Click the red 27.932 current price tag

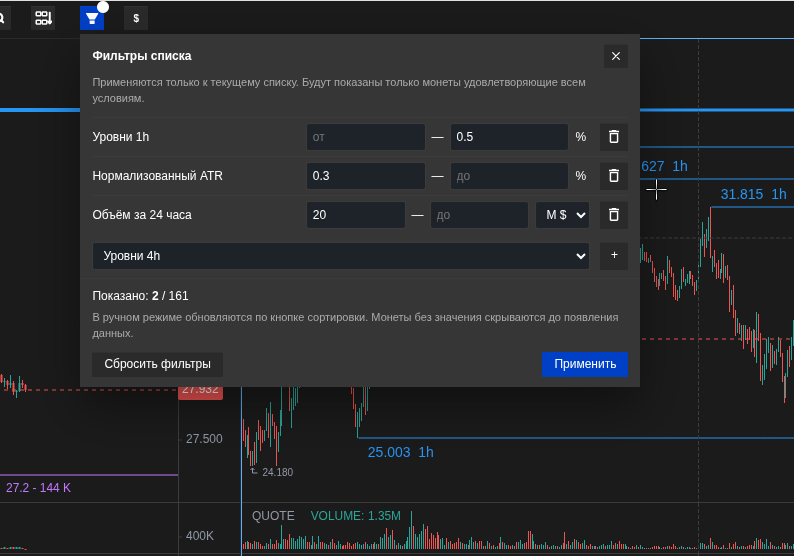pyautogui.click(x=201, y=393)
